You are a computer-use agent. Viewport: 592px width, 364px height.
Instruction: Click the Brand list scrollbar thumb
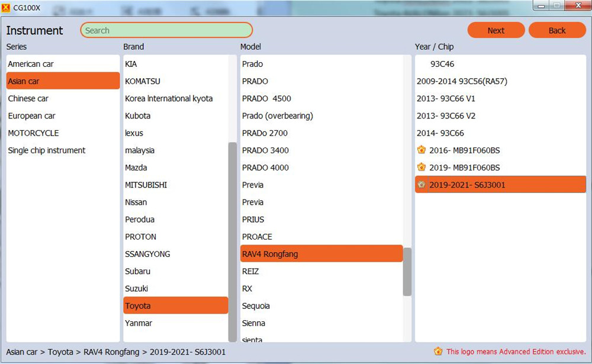click(233, 241)
